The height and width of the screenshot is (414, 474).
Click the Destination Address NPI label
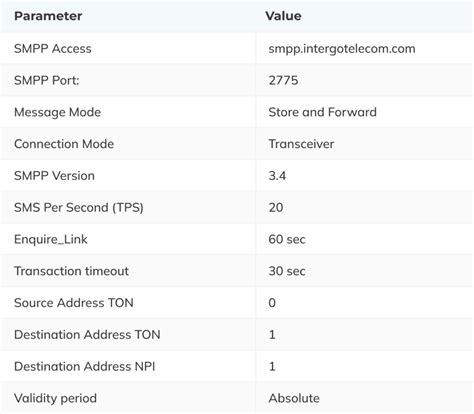click(x=85, y=366)
